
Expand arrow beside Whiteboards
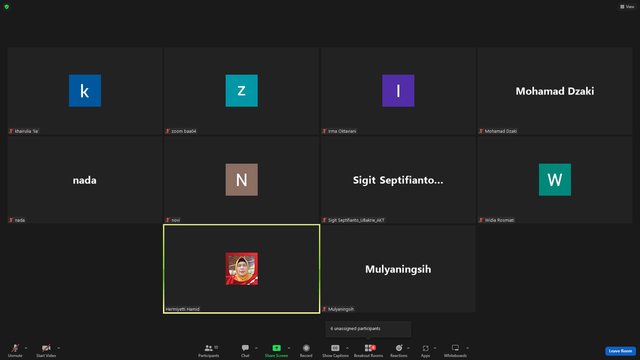468,348
